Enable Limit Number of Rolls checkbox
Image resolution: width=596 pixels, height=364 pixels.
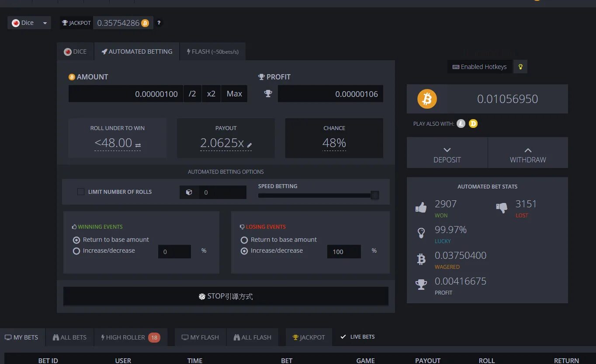pyautogui.click(x=81, y=192)
